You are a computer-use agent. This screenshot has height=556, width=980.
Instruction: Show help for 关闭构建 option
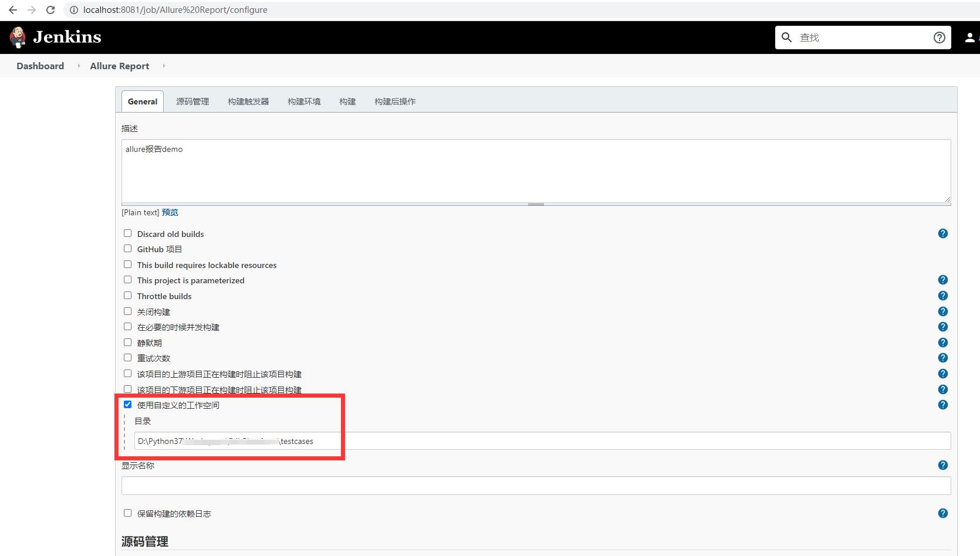tap(943, 311)
